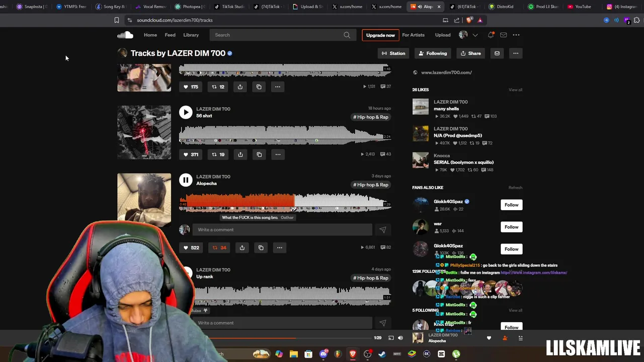Image resolution: width=644 pixels, height=362 pixels.
Task: Mute the player volume
Action: coord(400,338)
